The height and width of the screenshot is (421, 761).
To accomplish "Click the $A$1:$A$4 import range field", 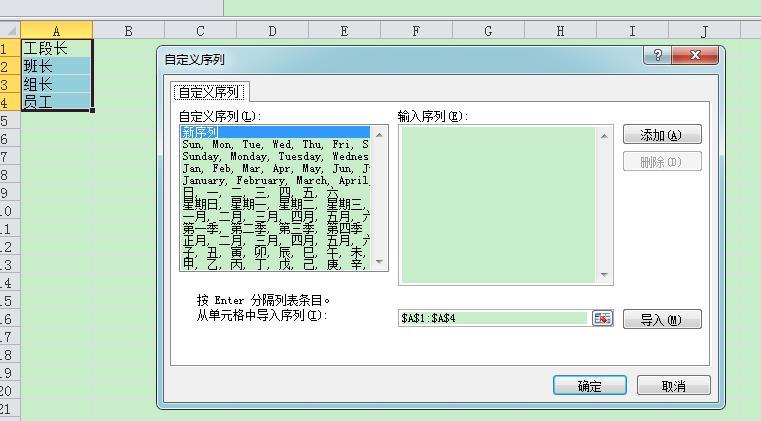I will click(494, 318).
